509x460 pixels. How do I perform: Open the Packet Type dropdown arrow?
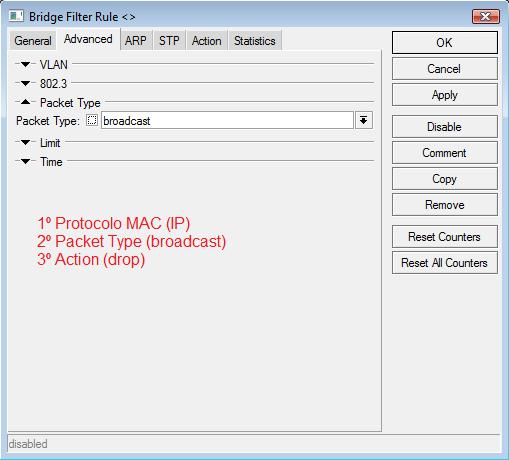[364, 120]
